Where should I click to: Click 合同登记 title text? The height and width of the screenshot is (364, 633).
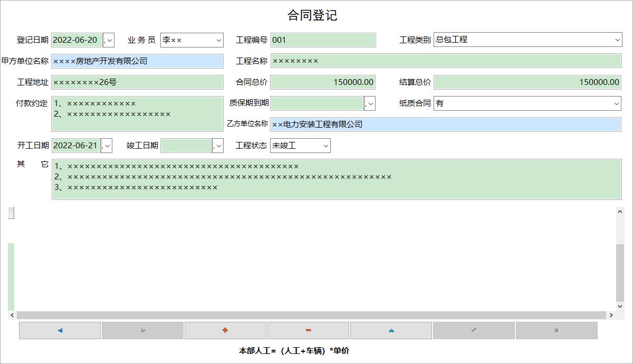(x=312, y=15)
